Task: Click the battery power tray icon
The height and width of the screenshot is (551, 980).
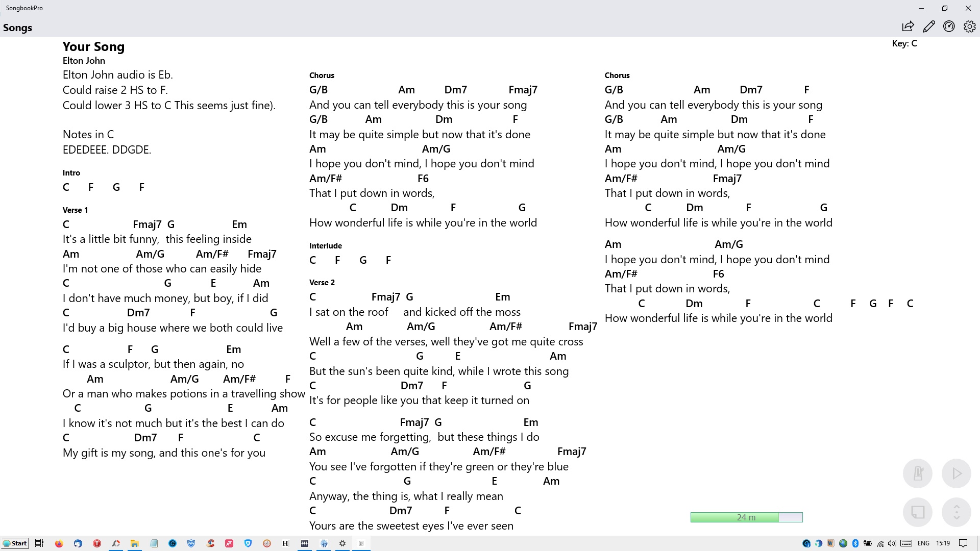Action: [868, 543]
